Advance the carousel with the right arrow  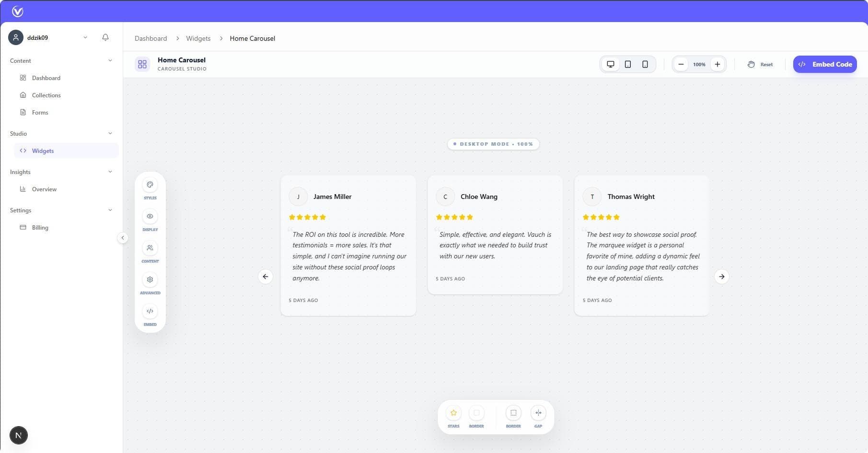721,277
